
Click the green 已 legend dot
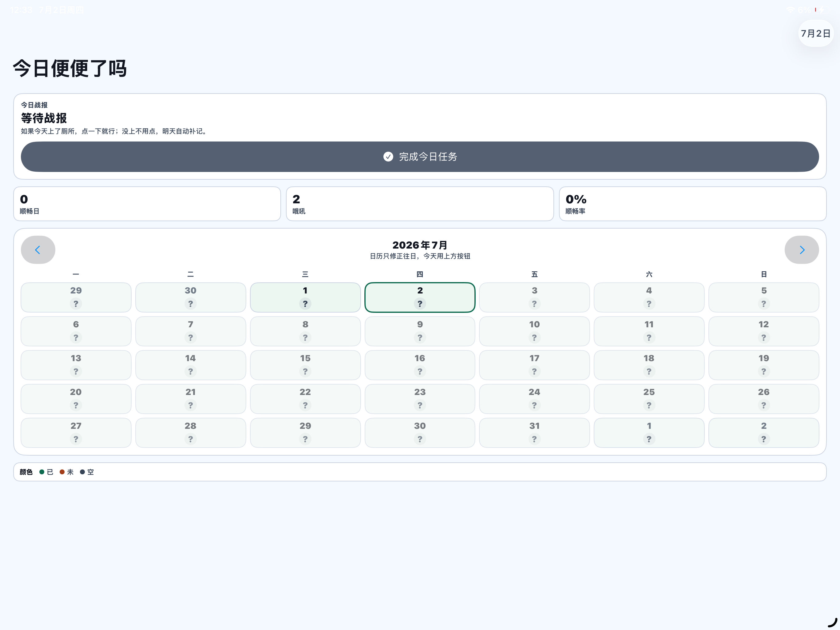click(42, 472)
